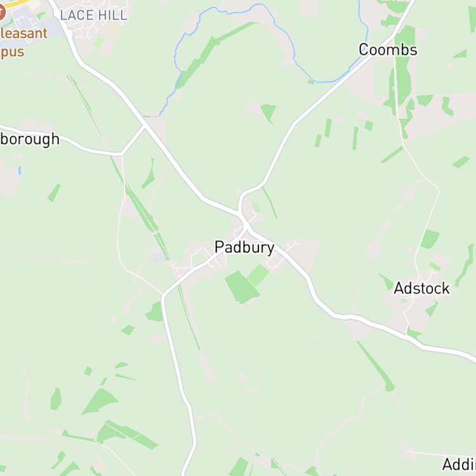Viewport: 476px width, 476px height.
Task: Click the partial 'Addi' place label
Action: click(x=459, y=465)
